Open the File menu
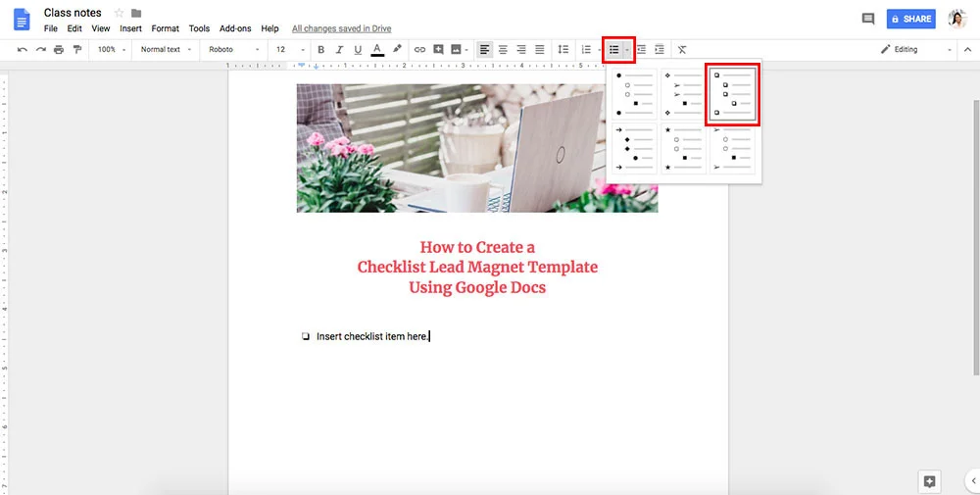The height and width of the screenshot is (495, 980). 51,28
